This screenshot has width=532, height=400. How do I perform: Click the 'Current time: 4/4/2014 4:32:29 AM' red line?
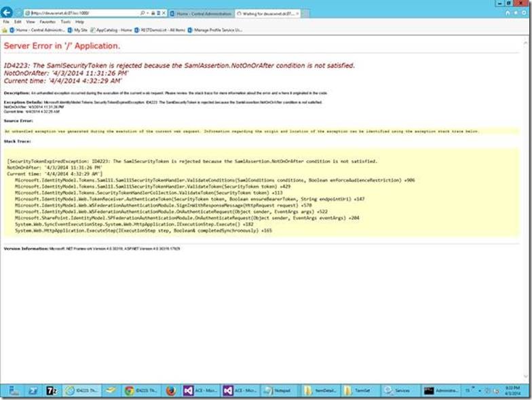[x=62, y=81]
